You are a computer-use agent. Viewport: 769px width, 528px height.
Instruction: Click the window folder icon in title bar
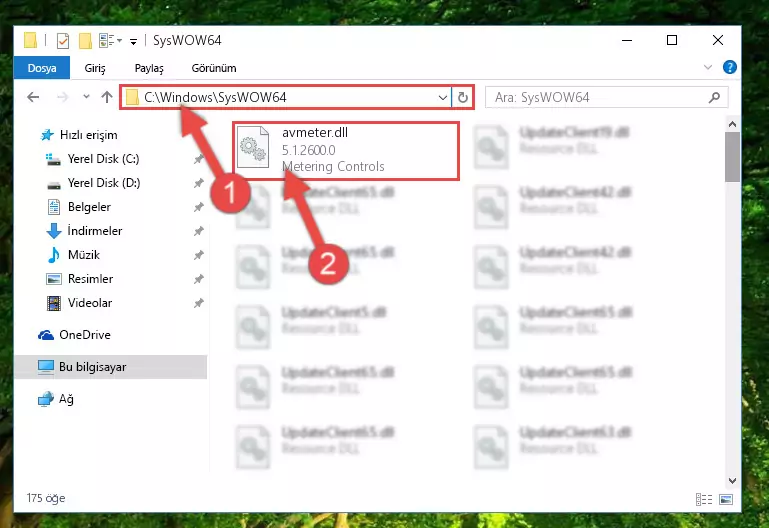(30, 40)
